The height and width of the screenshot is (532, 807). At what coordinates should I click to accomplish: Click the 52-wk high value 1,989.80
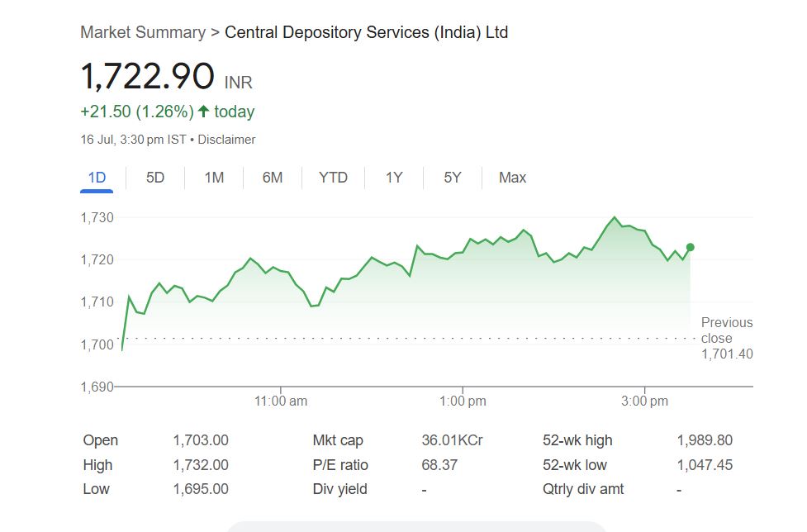pyautogui.click(x=705, y=440)
